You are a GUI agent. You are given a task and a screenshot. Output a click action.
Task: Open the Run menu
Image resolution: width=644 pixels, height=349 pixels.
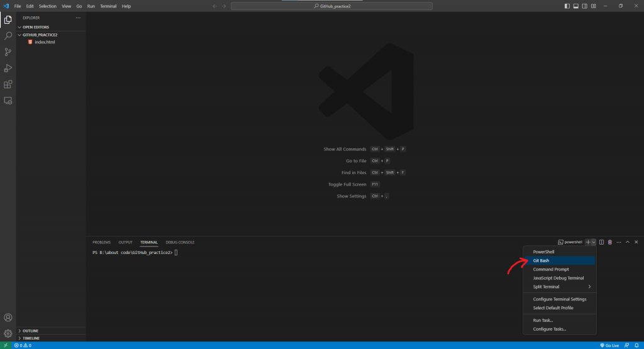[91, 6]
